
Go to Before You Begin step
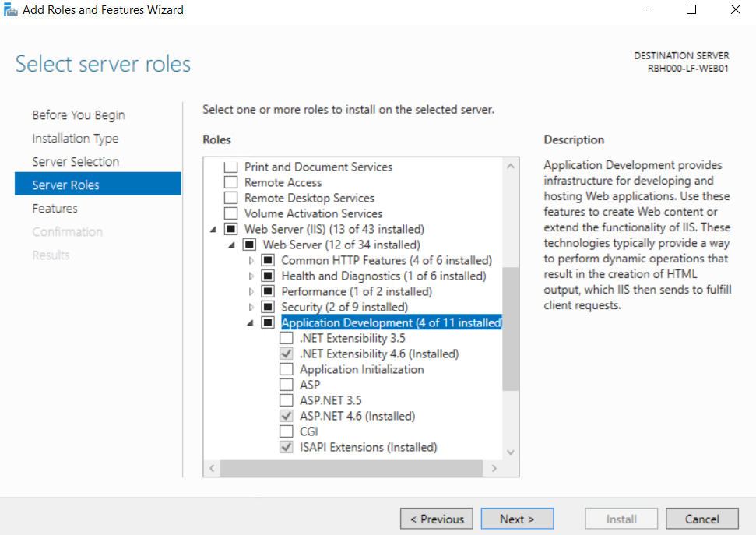pos(79,115)
